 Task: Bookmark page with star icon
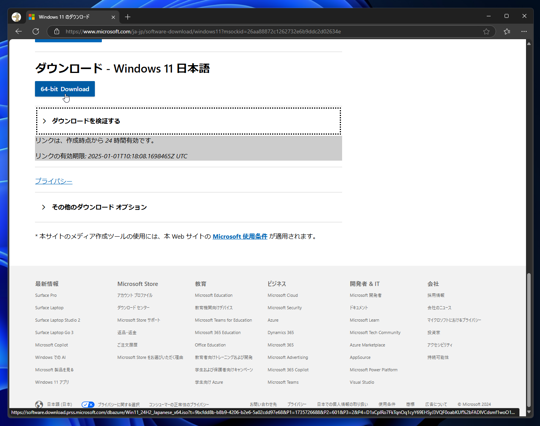(x=486, y=31)
